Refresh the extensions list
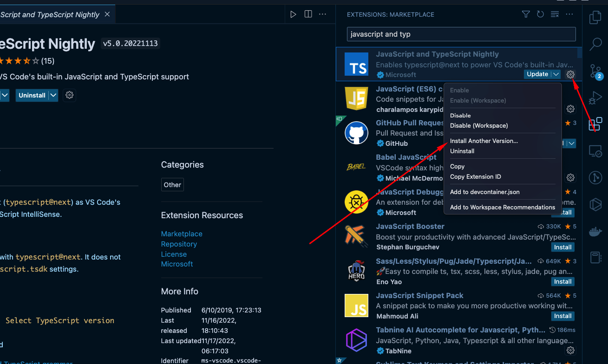Screen dimensions: 608x364 [540, 14]
